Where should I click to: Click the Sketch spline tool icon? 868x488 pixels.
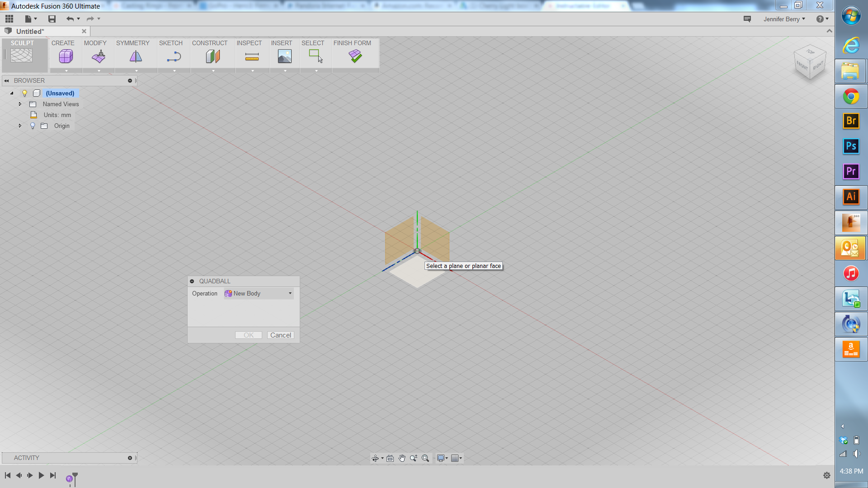(x=173, y=56)
